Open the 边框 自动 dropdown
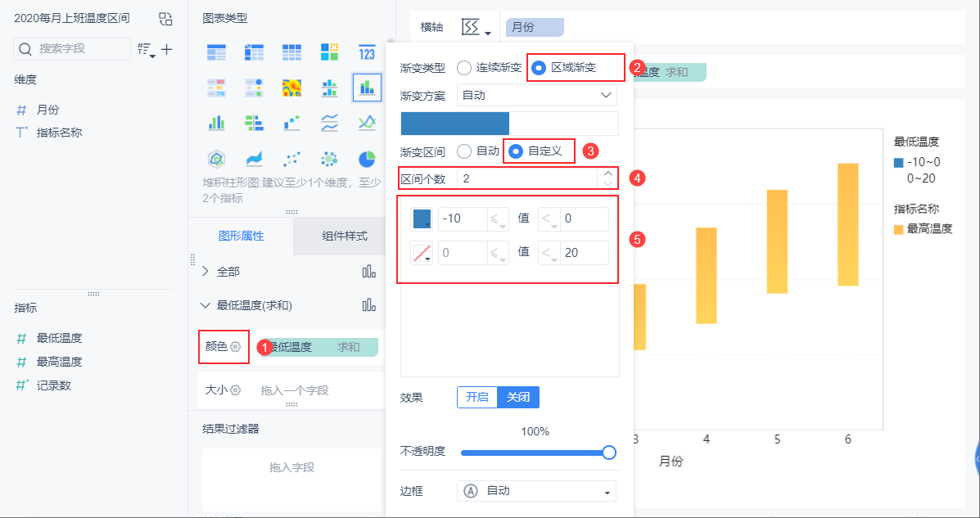The image size is (980, 518). click(537, 491)
